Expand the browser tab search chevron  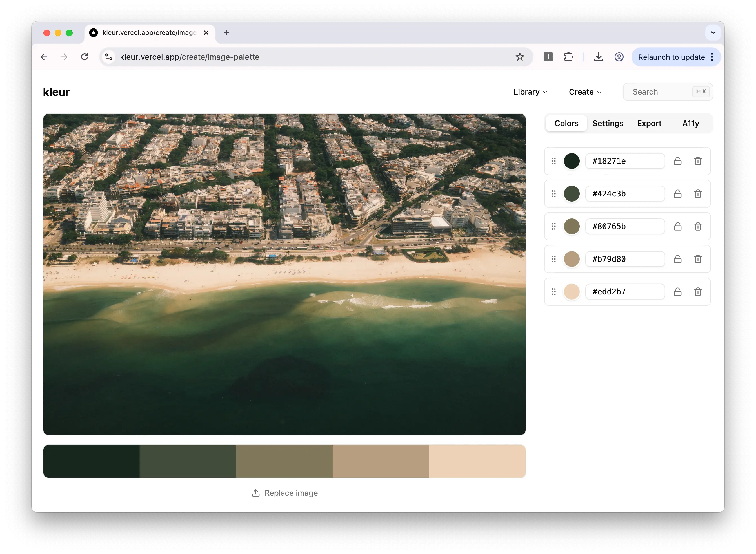[713, 33]
